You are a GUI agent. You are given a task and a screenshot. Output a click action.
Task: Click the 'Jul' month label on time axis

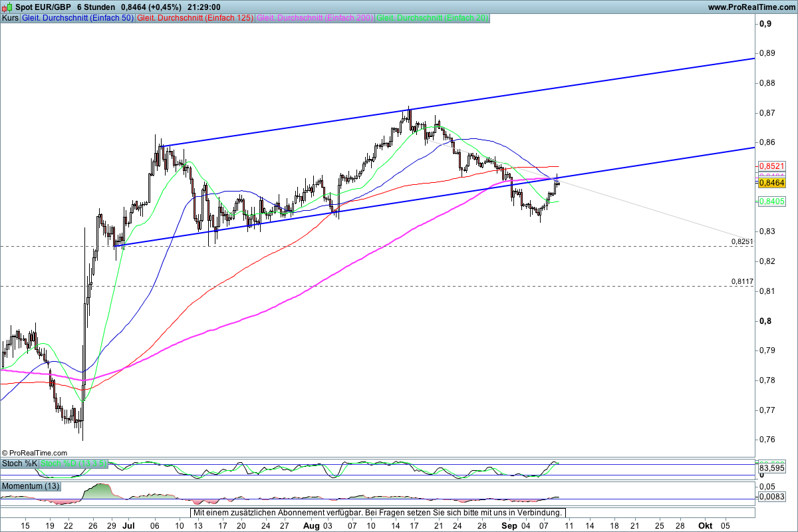128,525
